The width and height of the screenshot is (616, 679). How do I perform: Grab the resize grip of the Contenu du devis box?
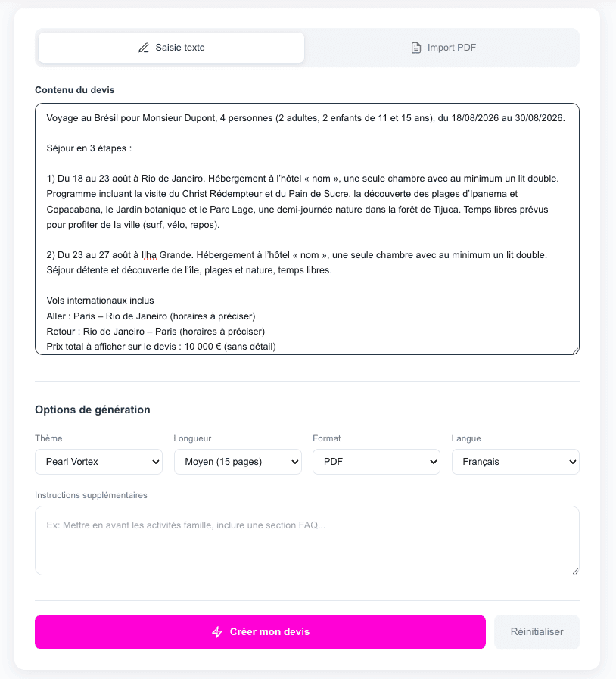(575, 350)
